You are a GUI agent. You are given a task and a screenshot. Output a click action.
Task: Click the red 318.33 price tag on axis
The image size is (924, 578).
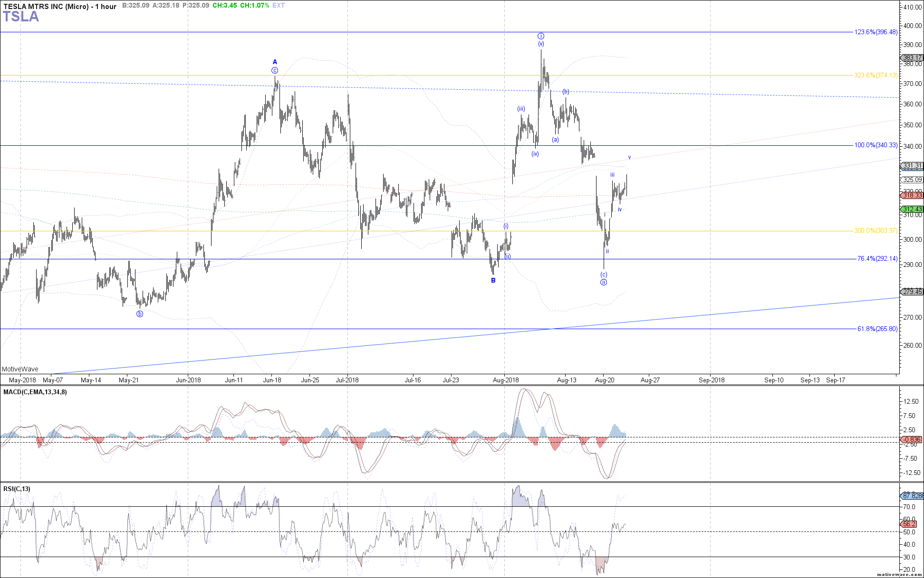coord(912,195)
